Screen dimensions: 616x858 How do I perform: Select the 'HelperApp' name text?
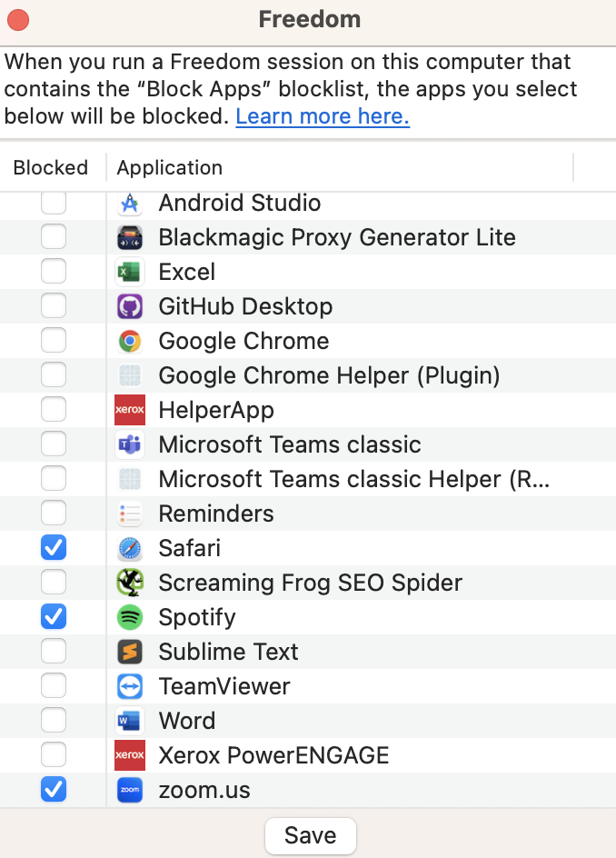[x=216, y=411]
